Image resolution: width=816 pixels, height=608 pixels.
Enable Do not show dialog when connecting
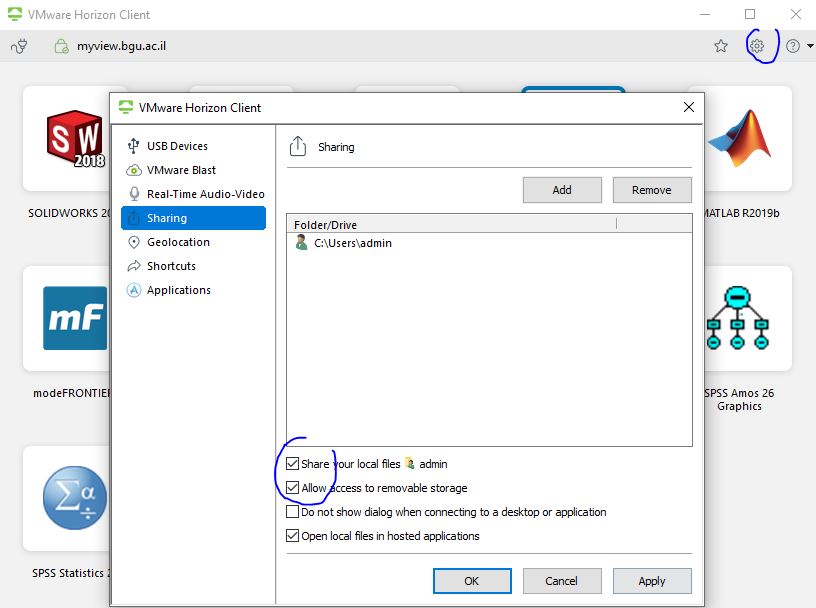pyautogui.click(x=292, y=511)
